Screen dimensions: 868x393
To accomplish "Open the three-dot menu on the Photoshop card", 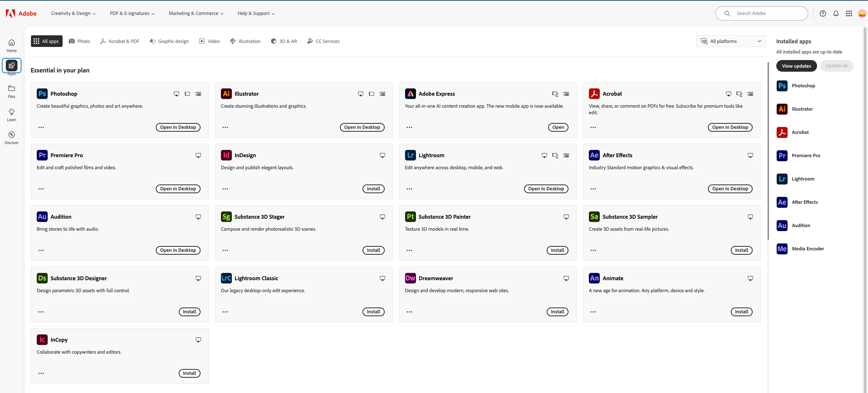I will pyautogui.click(x=41, y=127).
